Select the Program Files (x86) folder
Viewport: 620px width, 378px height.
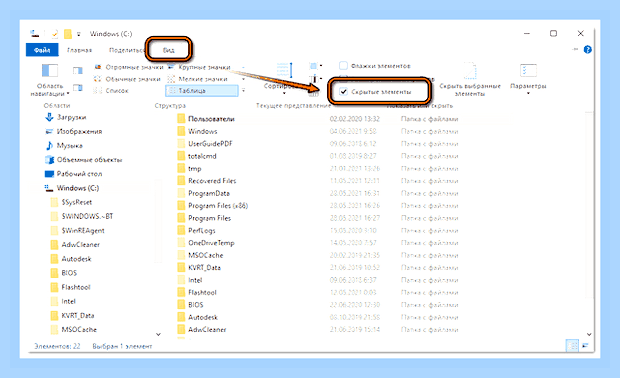pyautogui.click(x=218, y=206)
